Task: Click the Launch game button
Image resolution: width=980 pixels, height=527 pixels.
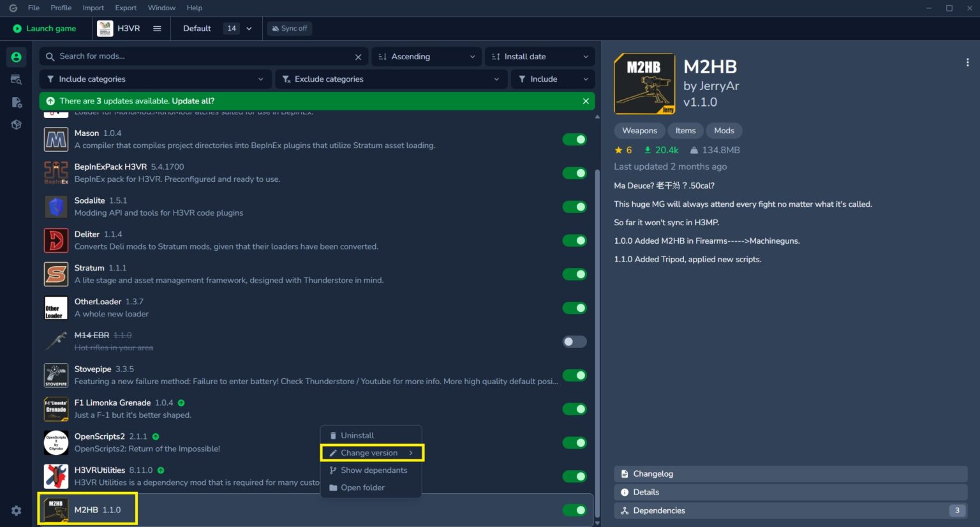Action: 45,28
